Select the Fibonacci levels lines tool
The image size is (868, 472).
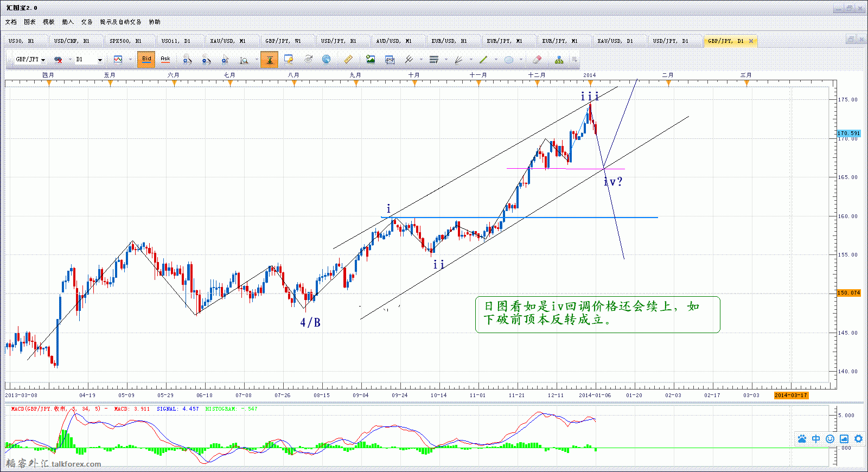click(433, 60)
